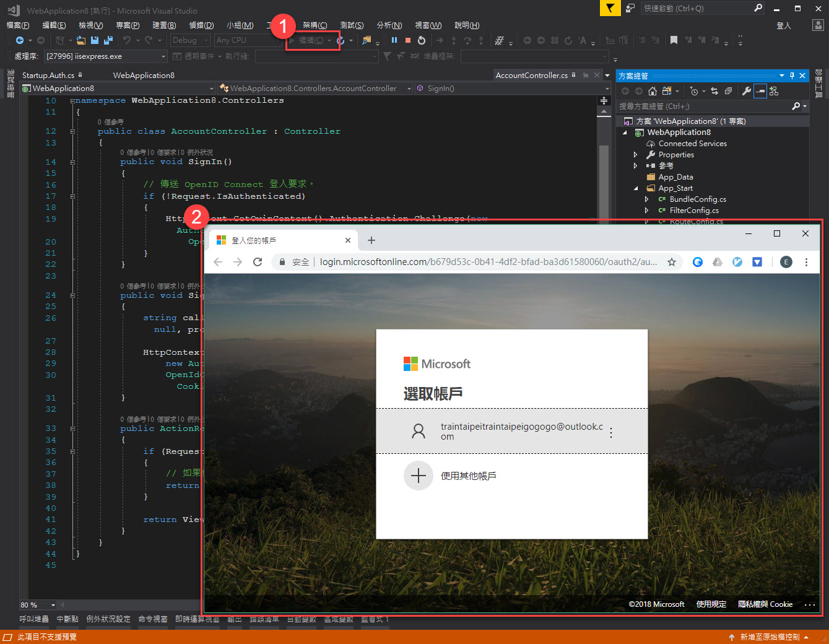Select the App_Data folder
Viewport: 829px width, 644px height.
(x=675, y=177)
